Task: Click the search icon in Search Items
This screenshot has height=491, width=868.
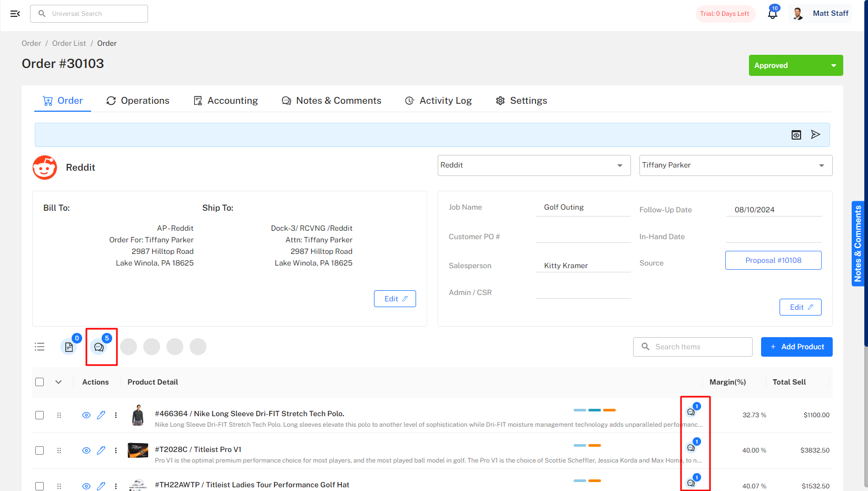Action: [x=645, y=347]
